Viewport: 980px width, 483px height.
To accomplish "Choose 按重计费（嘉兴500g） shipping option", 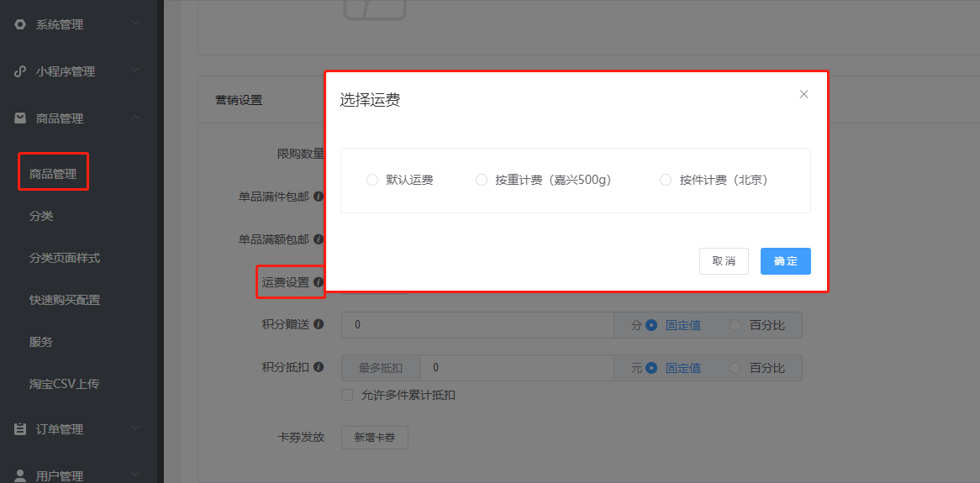I will pyautogui.click(x=482, y=180).
